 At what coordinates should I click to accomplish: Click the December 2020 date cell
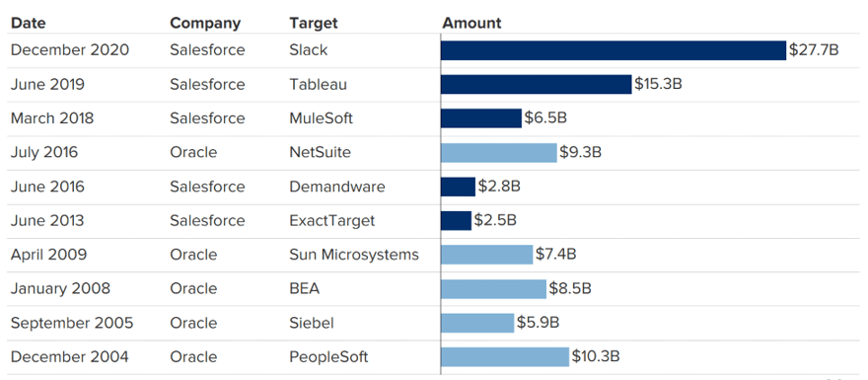(70, 50)
